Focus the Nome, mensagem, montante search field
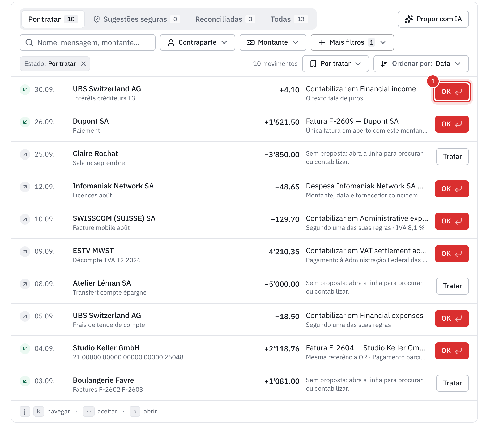The width and height of the screenshot is (495, 448). click(88, 42)
